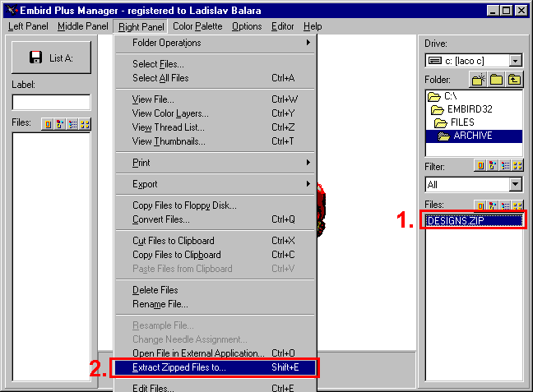Choose Copy Files to Clipboard
Viewport: 533px width, 392px height.
[x=215, y=255]
